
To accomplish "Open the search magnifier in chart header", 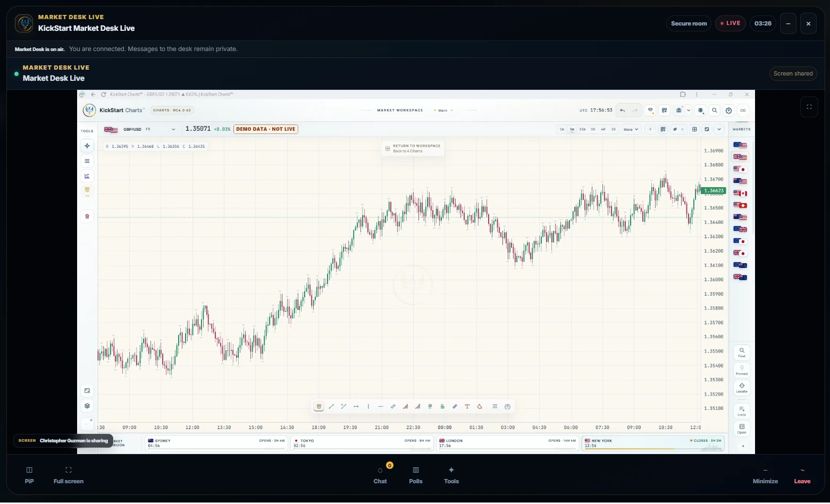I will pos(715,111).
